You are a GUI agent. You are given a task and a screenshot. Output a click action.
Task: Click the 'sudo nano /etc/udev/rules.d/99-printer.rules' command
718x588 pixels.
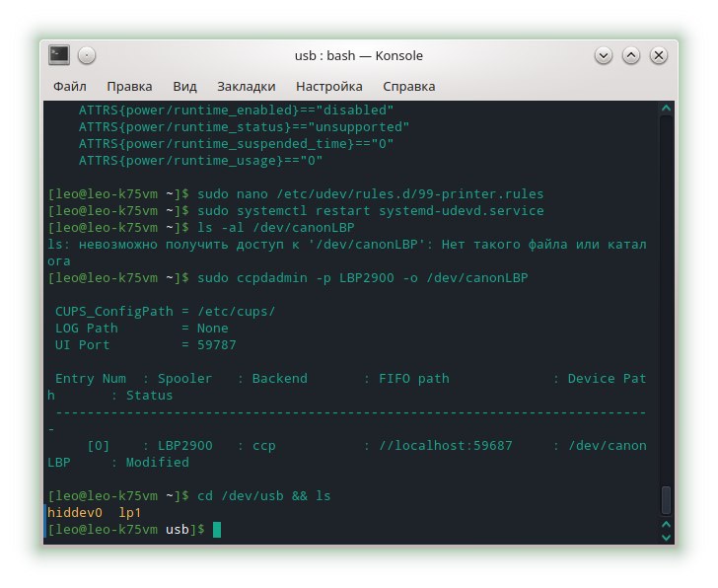pos(371,194)
